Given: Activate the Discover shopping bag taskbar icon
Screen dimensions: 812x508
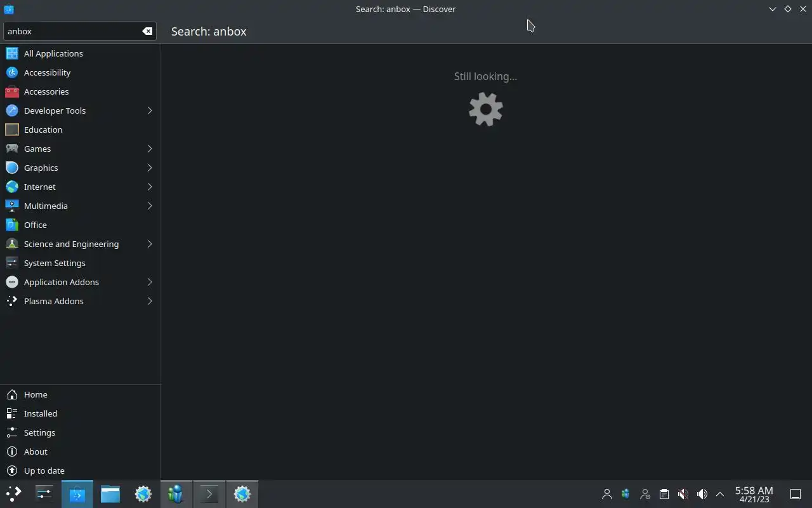Looking at the screenshot, I should (x=77, y=493).
